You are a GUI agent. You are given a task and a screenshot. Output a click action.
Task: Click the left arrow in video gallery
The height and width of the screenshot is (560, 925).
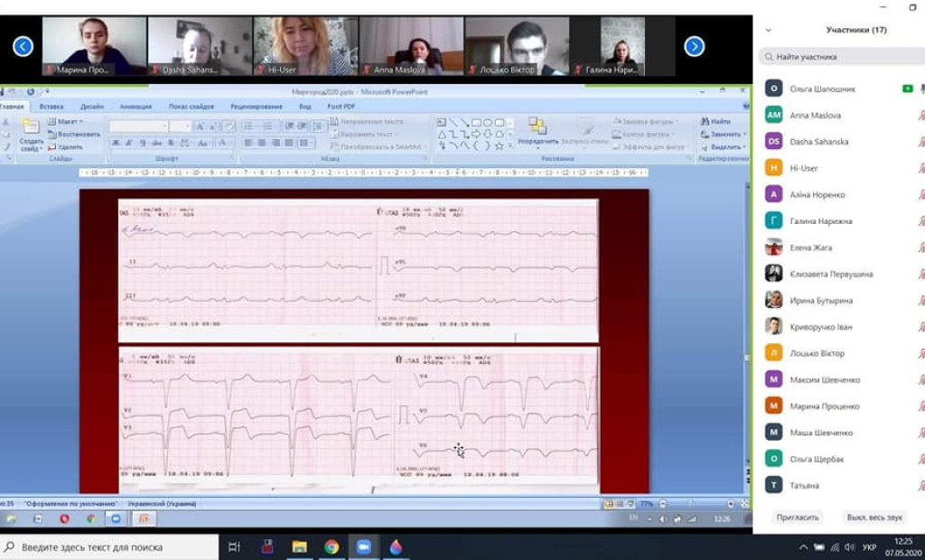coord(23,46)
